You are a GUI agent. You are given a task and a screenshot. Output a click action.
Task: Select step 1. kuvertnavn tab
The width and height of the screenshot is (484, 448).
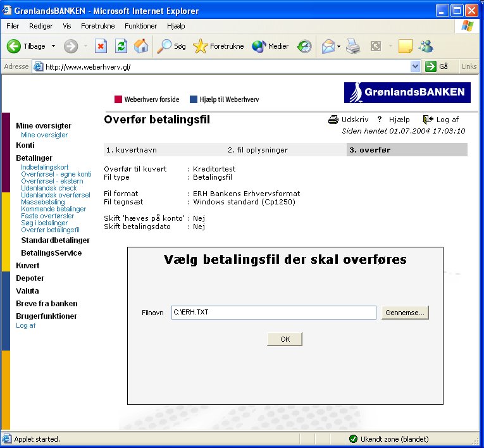132,150
